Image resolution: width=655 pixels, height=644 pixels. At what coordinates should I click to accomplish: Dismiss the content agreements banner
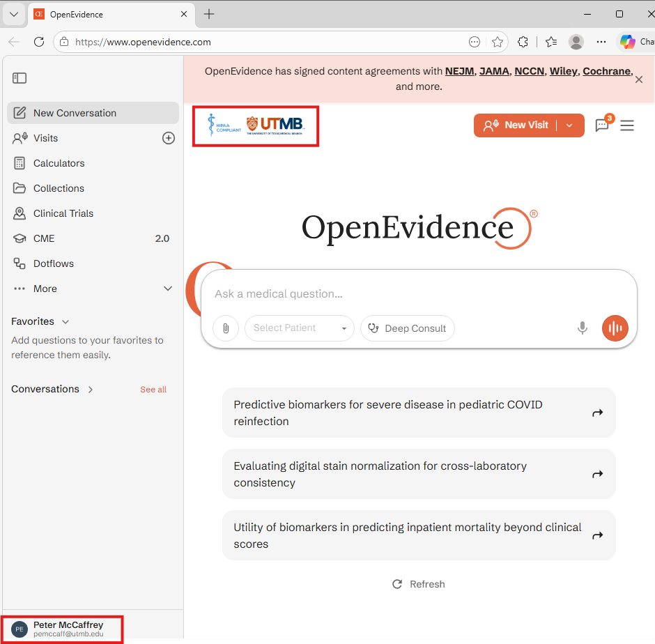639,79
